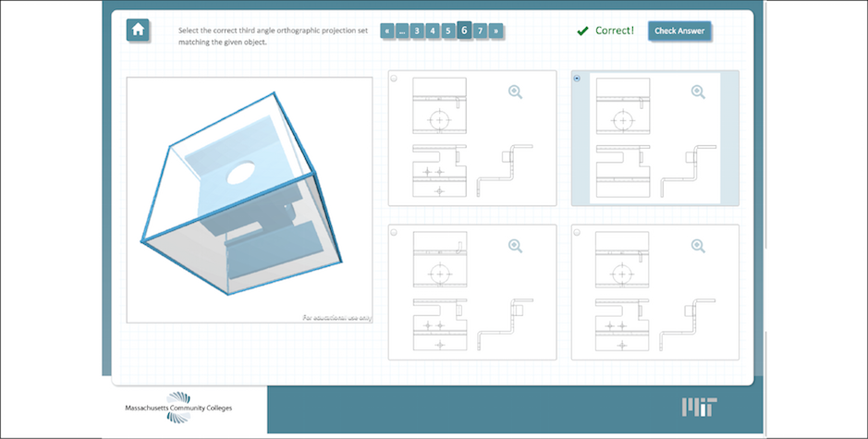868x439 pixels.
Task: Jump to last page with » button
Action: click(x=496, y=30)
